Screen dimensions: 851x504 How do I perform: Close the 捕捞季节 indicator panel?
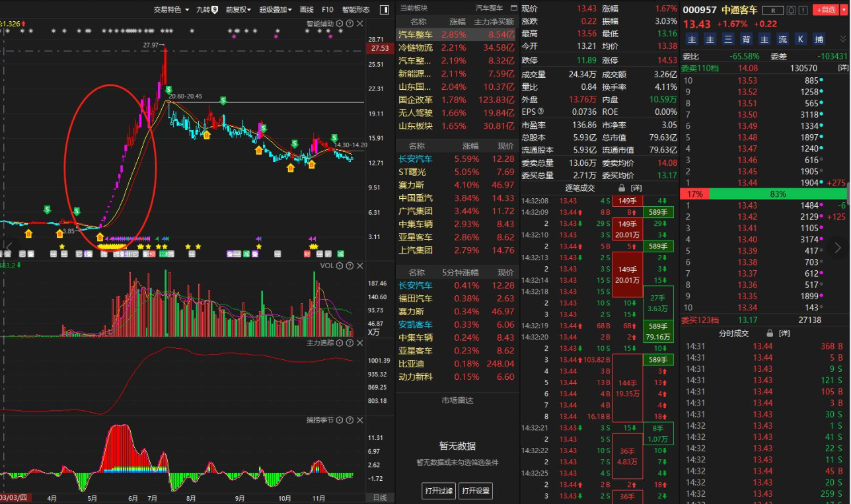360,420
